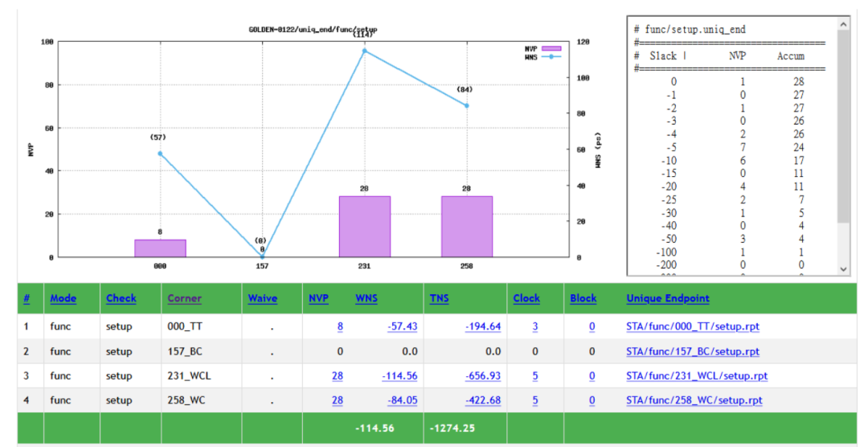
Task: Click the WNS legend line marker
Action: coord(551,57)
